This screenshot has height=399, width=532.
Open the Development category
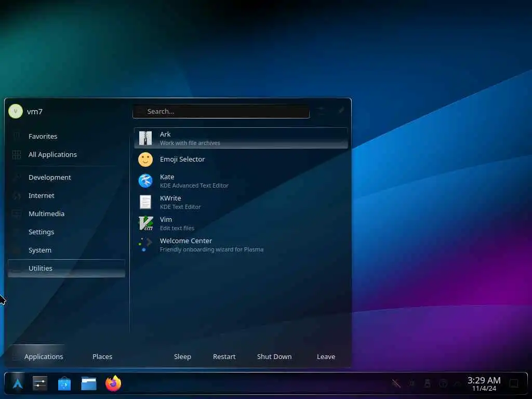(x=66, y=178)
